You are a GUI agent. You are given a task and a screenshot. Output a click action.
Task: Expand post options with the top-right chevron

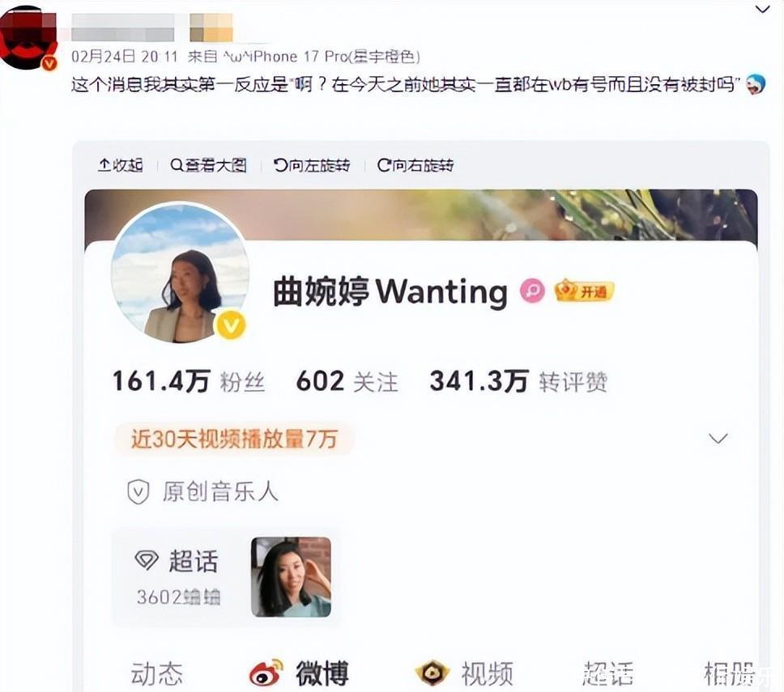tap(762, 9)
